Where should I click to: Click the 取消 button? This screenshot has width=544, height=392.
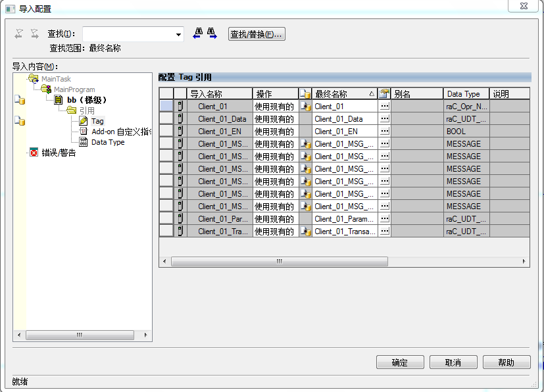[453, 362]
